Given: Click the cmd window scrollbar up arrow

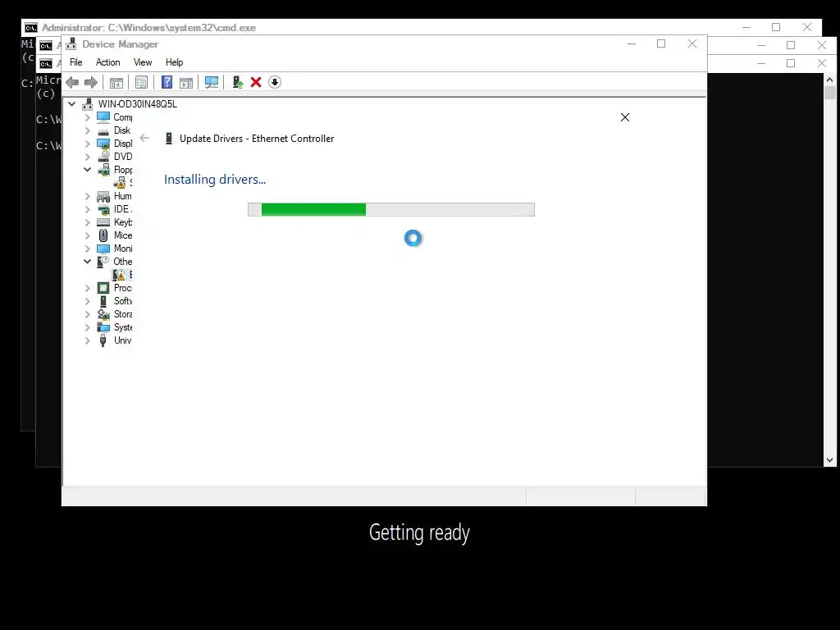Looking at the screenshot, I should tap(830, 80).
